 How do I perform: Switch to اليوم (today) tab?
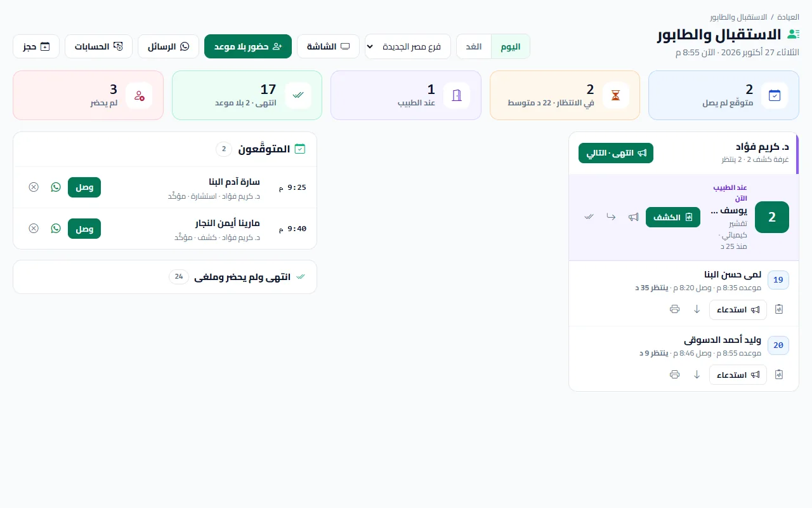511,46
